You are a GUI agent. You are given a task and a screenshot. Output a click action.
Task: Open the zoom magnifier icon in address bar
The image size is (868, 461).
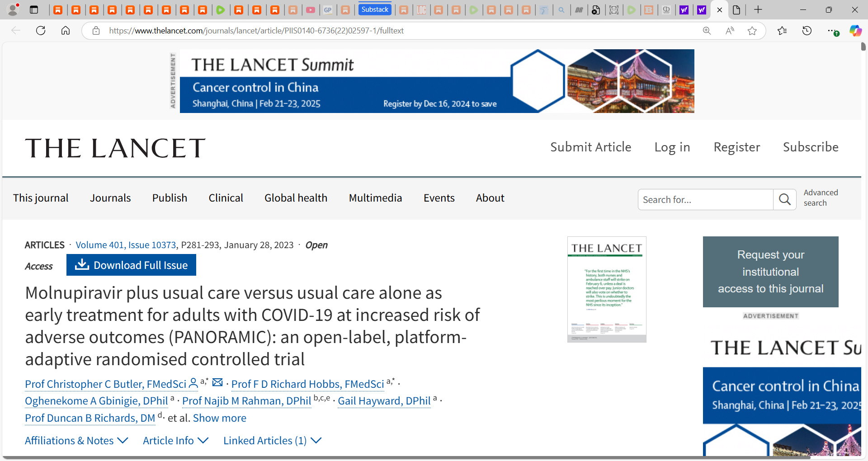tap(707, 31)
